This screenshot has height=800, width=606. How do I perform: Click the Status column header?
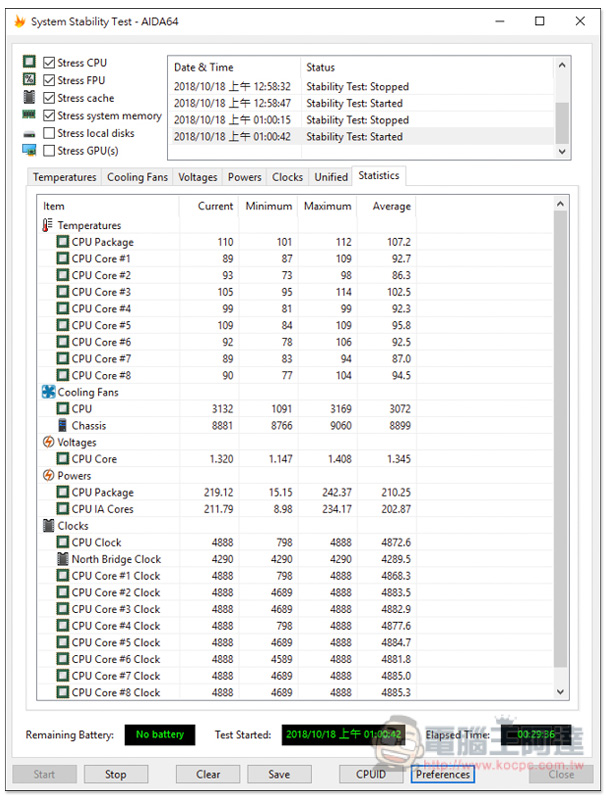[426, 67]
